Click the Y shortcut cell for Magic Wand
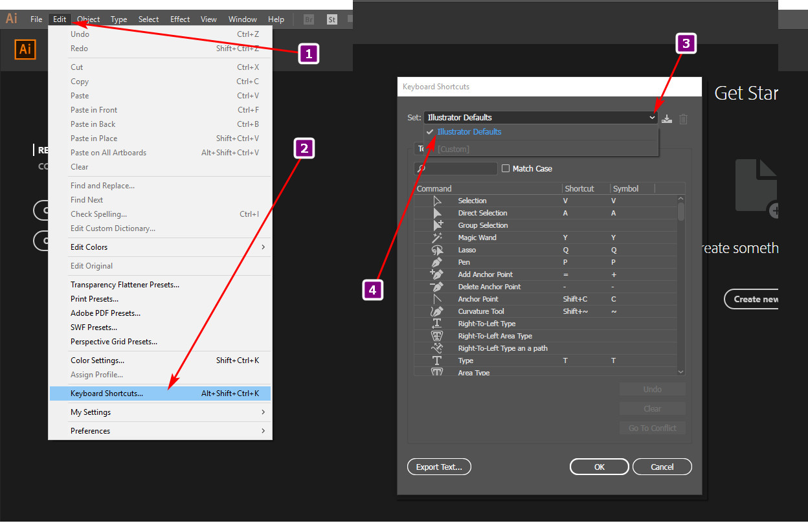This screenshot has width=808, height=532. (566, 238)
